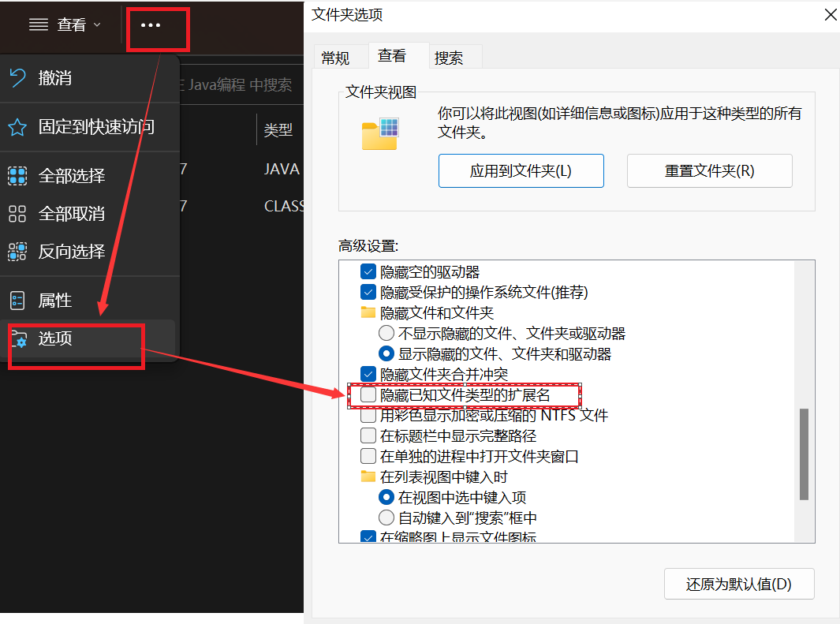Viewport: 840px width, 624px height.
Task: Check 在标题栏中显示完整路径 checkbox
Action: [x=368, y=435]
